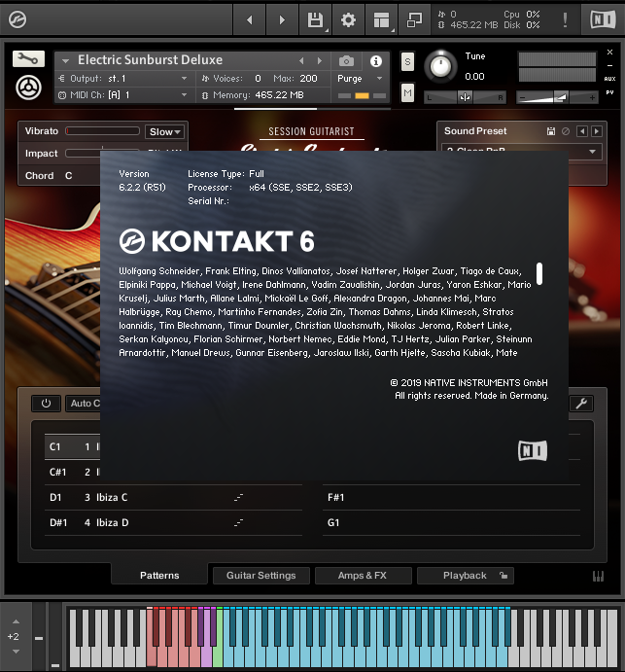The width and height of the screenshot is (625, 672).
Task: Open snapshot view camera icon
Action: (346, 61)
